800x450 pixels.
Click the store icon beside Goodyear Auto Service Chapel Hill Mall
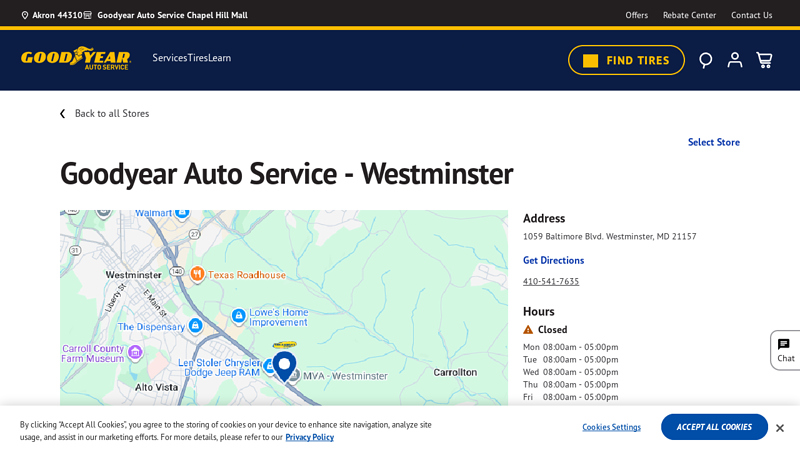coord(88,15)
